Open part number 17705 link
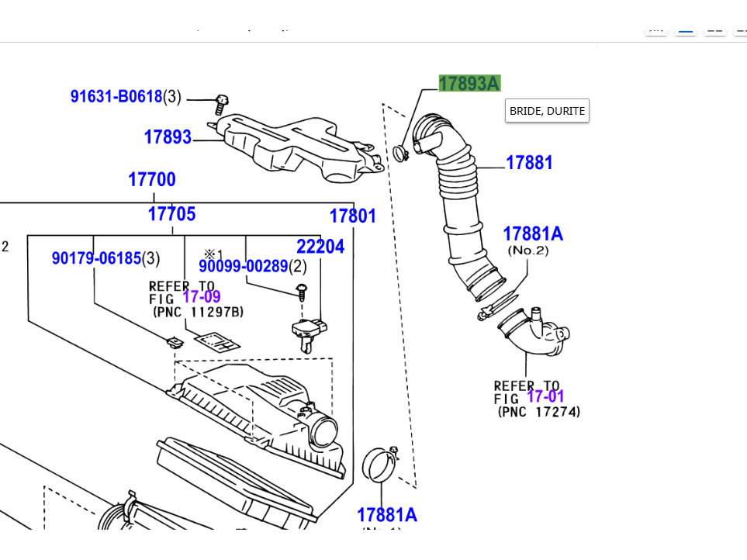This screenshot has height=560, width=747. pos(171,214)
